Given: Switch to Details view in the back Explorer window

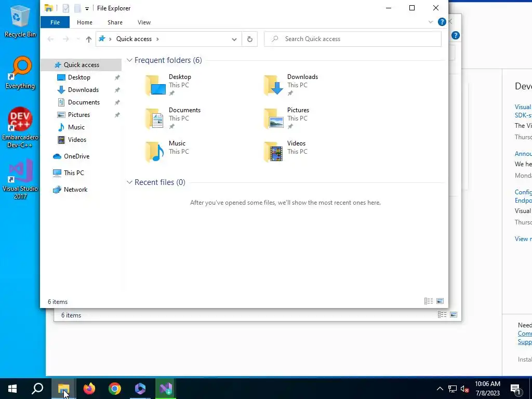Looking at the screenshot, I should (x=442, y=315).
